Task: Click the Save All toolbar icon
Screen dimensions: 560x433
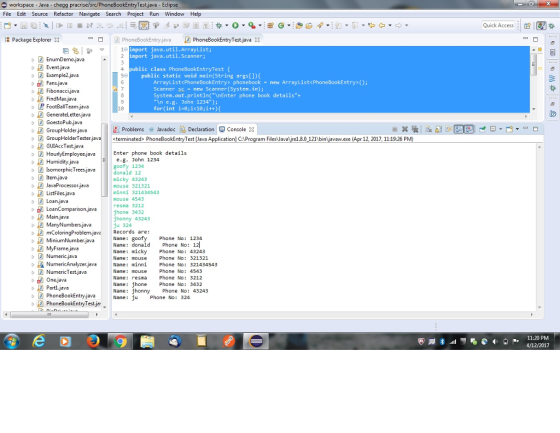Action: pos(34,25)
